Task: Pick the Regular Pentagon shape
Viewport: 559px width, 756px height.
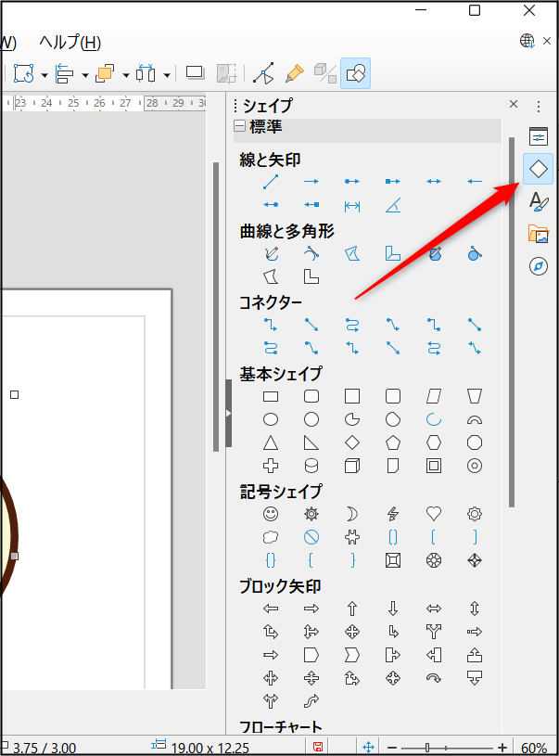Action: (393, 442)
